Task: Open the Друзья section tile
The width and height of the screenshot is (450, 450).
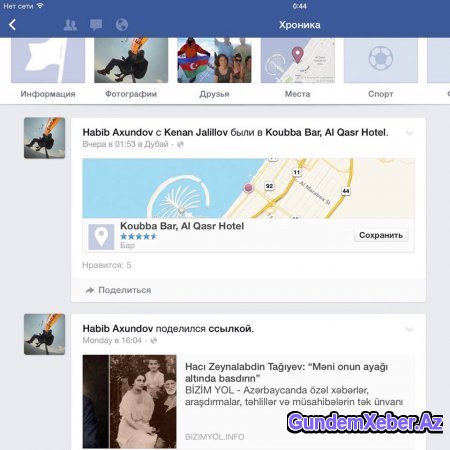Action: pos(214,60)
